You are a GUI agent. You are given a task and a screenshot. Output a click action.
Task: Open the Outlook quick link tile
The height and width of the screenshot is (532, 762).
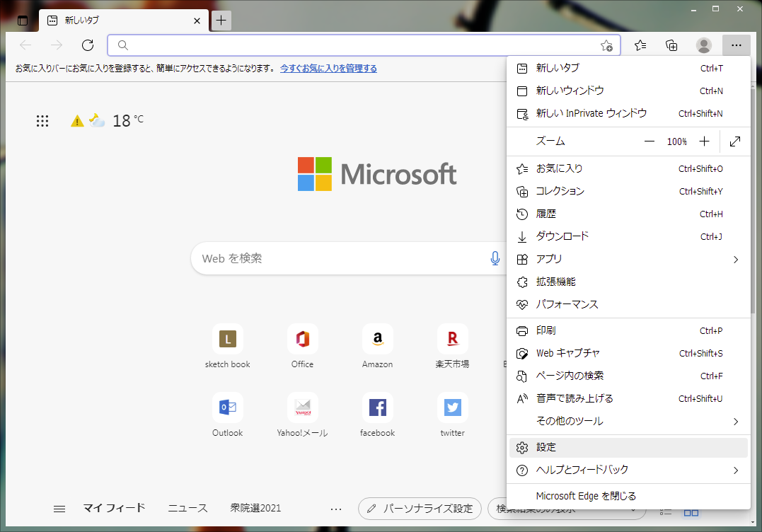point(227,415)
